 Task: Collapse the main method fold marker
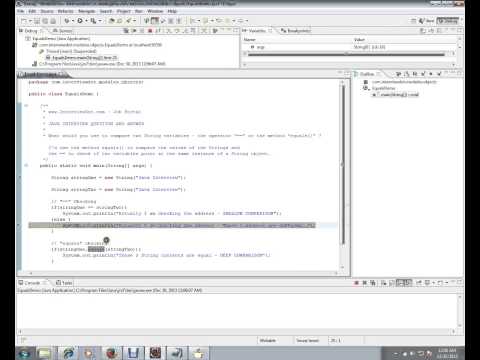(x=26, y=165)
